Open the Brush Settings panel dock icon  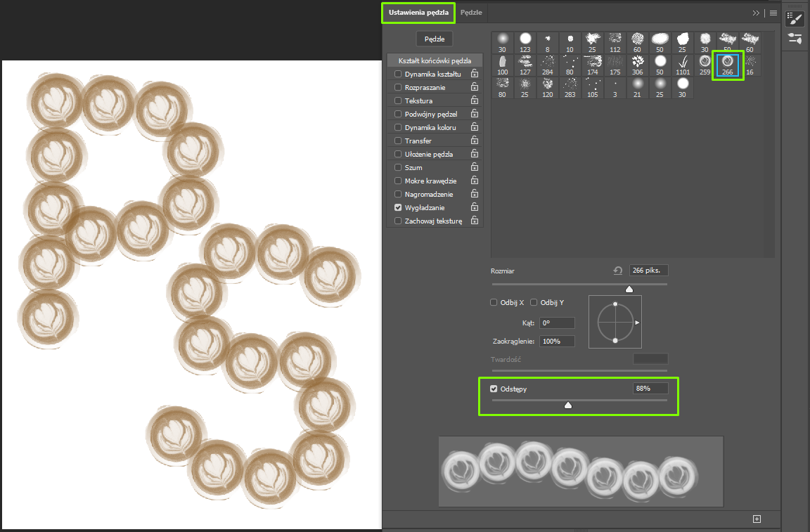tap(795, 18)
